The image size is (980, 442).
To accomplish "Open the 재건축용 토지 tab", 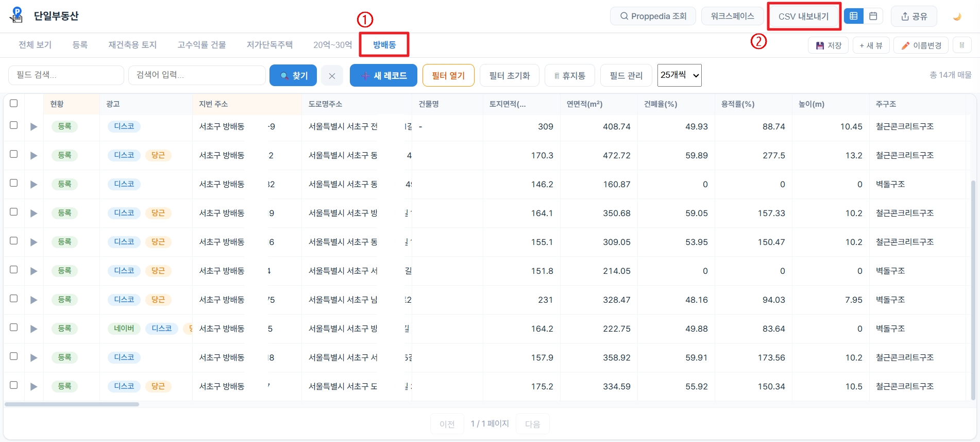I will click(x=132, y=45).
